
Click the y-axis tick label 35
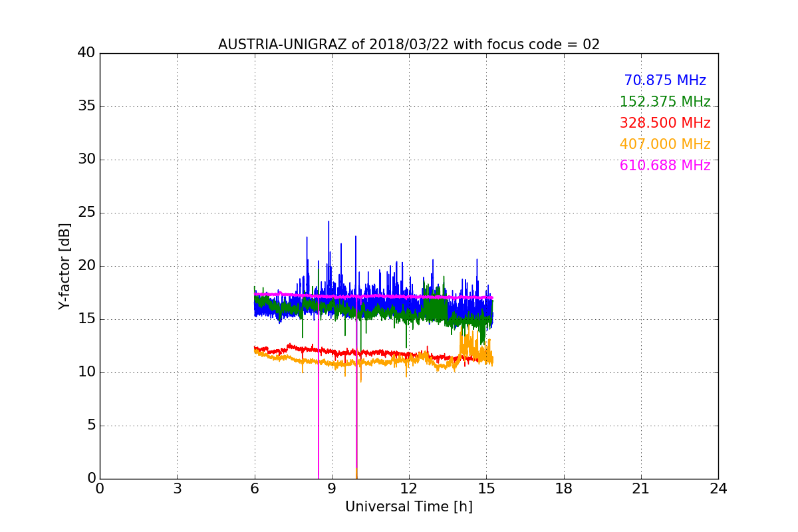(x=86, y=106)
